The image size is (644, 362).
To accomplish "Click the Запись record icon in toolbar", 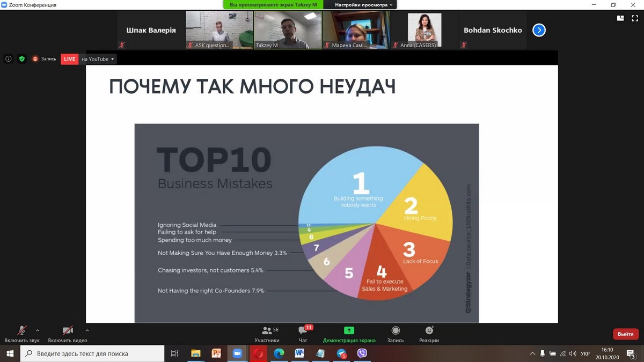I will click(x=396, y=334).
